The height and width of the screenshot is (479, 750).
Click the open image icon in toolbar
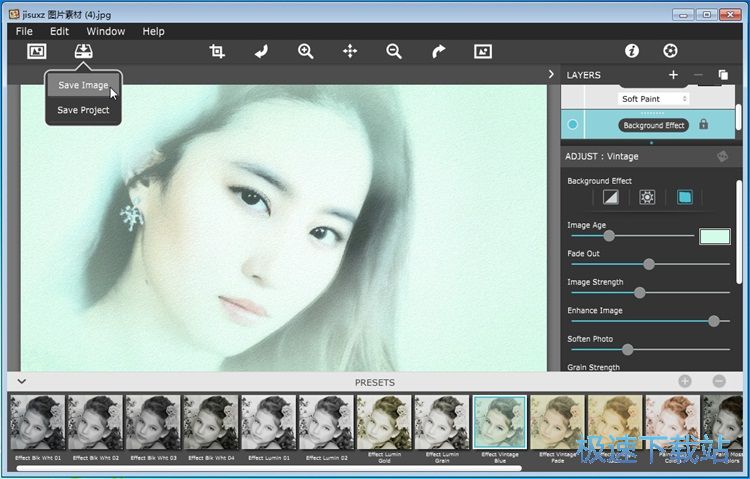(x=37, y=51)
